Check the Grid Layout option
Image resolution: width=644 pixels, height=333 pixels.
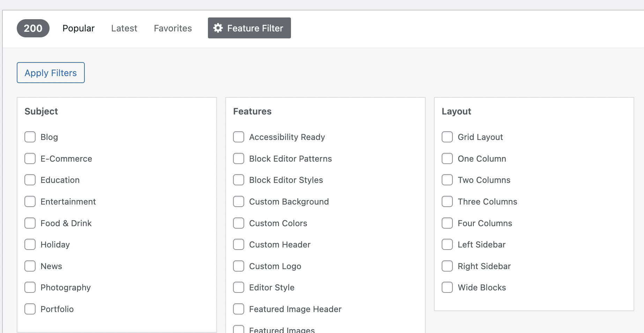447,137
